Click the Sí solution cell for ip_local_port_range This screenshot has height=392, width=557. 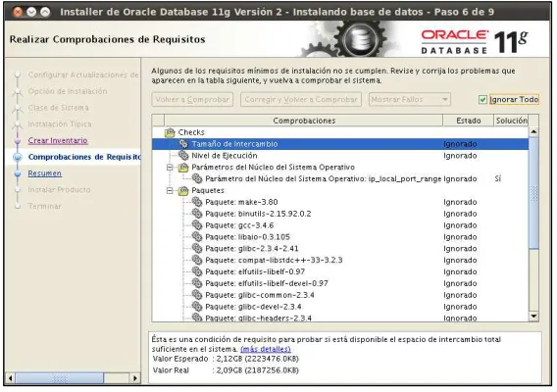[498, 178]
